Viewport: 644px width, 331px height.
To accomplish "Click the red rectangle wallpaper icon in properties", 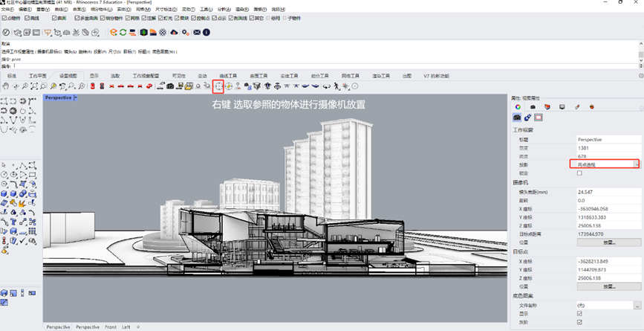I will coord(539,118).
